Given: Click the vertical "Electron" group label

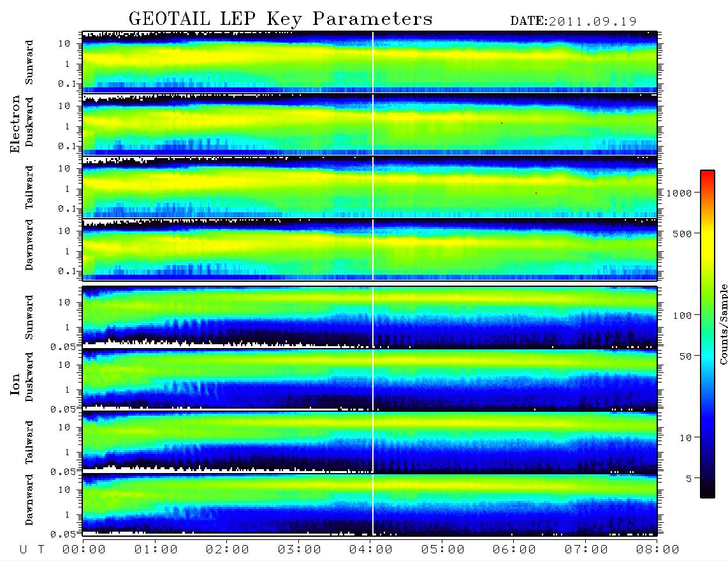Looking at the screenshot, I should click(x=15, y=124).
